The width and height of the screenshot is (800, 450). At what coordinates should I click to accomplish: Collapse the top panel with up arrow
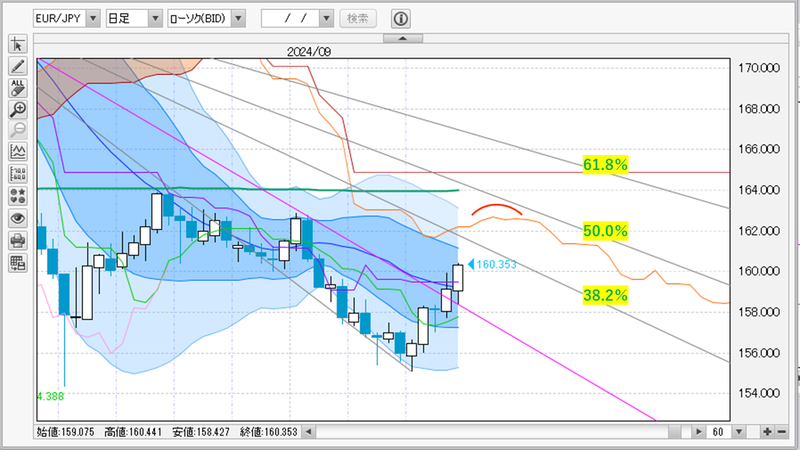click(x=403, y=38)
